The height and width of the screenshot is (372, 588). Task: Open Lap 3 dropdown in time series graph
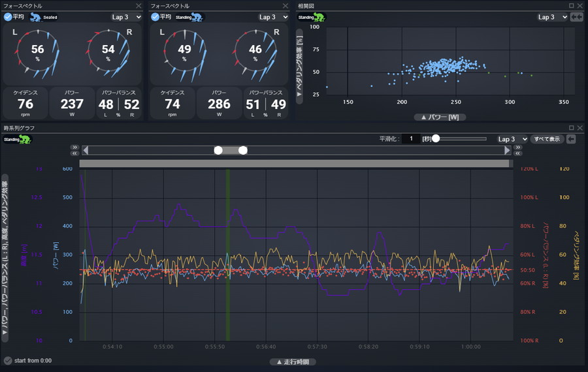pyautogui.click(x=512, y=139)
